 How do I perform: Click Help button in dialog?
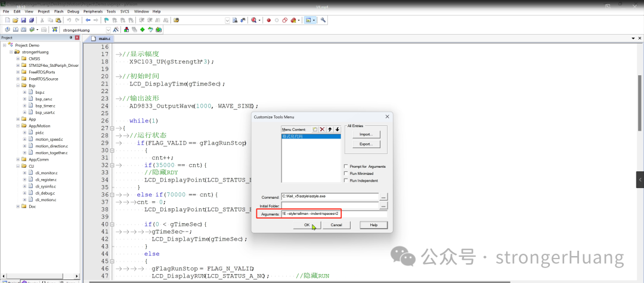(373, 225)
